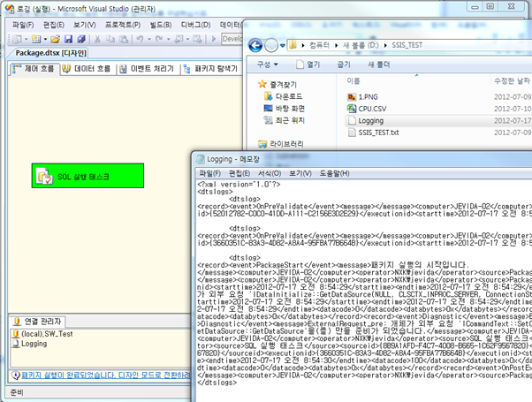This screenshot has width=532, height=402.
Task: Click the 굽기 button in Explorer
Action: click(344, 64)
